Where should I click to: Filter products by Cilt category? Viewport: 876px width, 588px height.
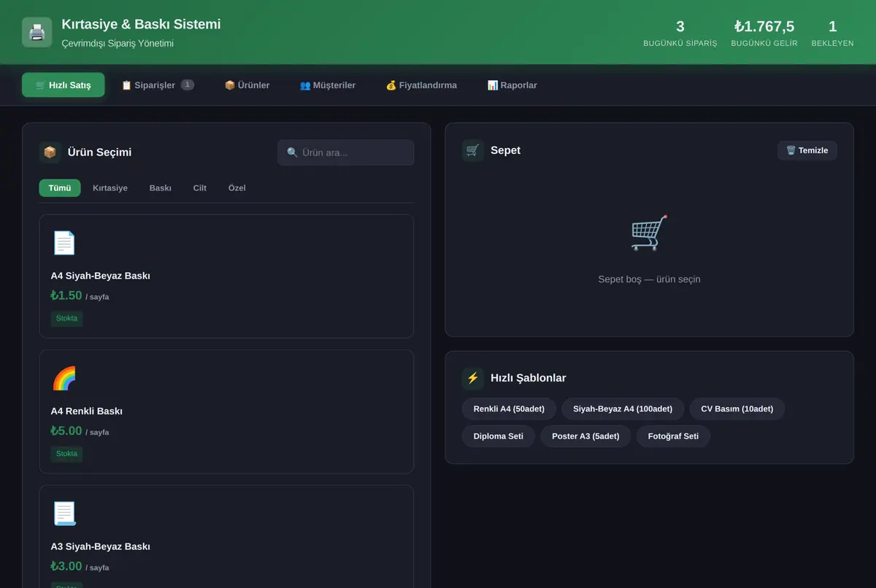pyautogui.click(x=200, y=188)
